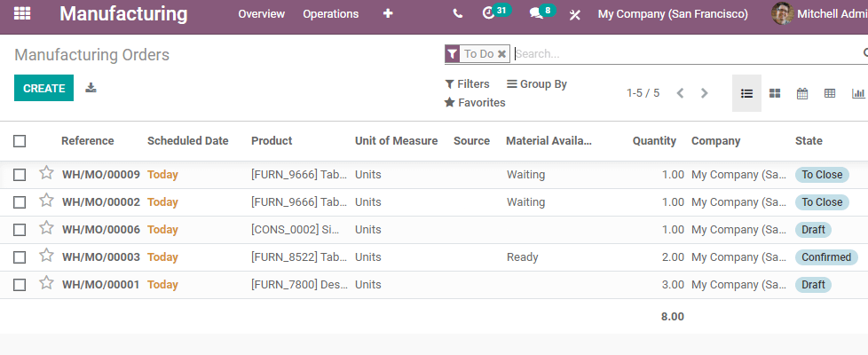Image resolution: width=868 pixels, height=355 pixels.
Task: Open the Operations menu
Action: [x=330, y=14]
